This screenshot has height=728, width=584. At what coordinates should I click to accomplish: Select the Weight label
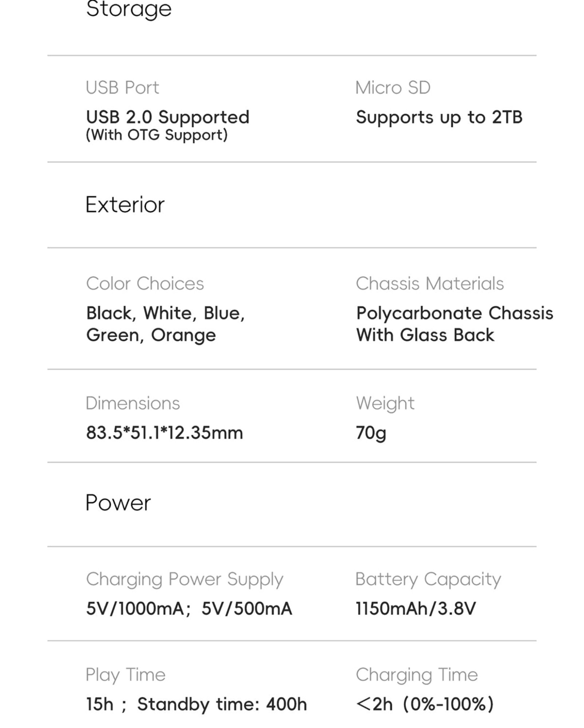click(x=385, y=404)
